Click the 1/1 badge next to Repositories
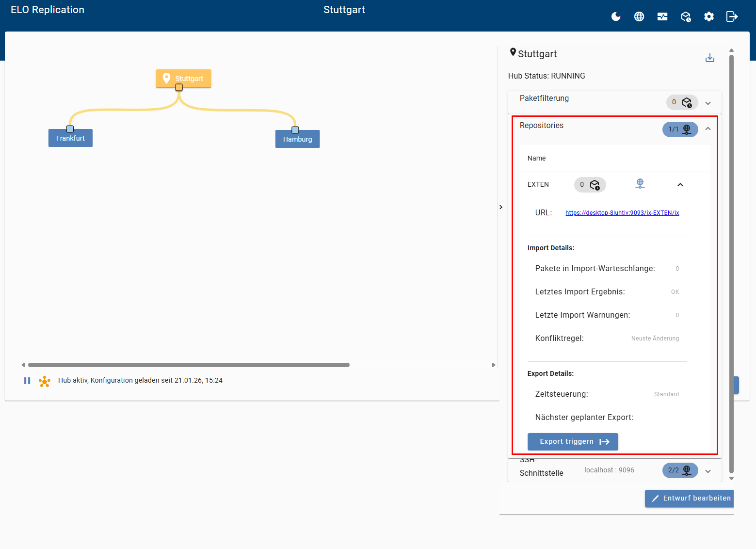756x549 pixels. click(680, 129)
